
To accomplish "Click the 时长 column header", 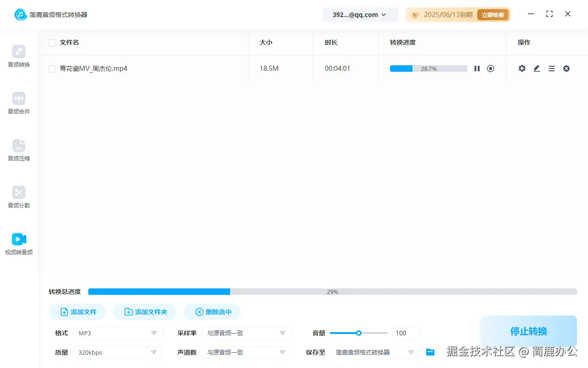I will tap(331, 42).
